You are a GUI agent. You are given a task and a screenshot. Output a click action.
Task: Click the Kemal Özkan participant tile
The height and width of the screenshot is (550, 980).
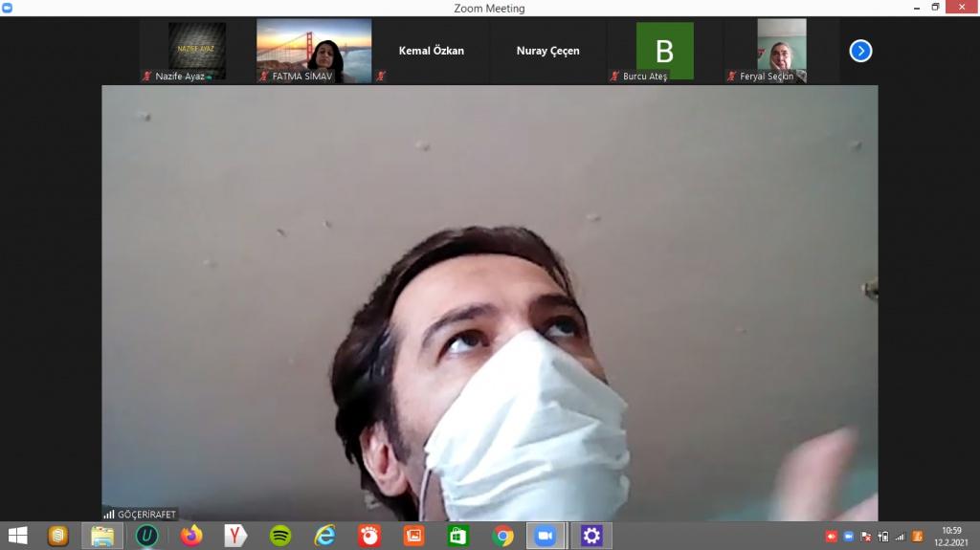[x=431, y=51]
